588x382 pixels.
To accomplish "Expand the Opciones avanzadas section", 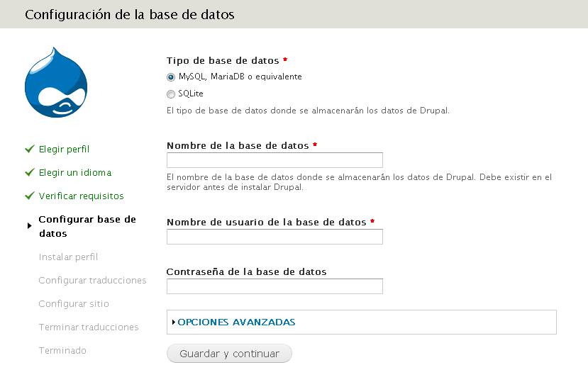I will pos(236,322).
